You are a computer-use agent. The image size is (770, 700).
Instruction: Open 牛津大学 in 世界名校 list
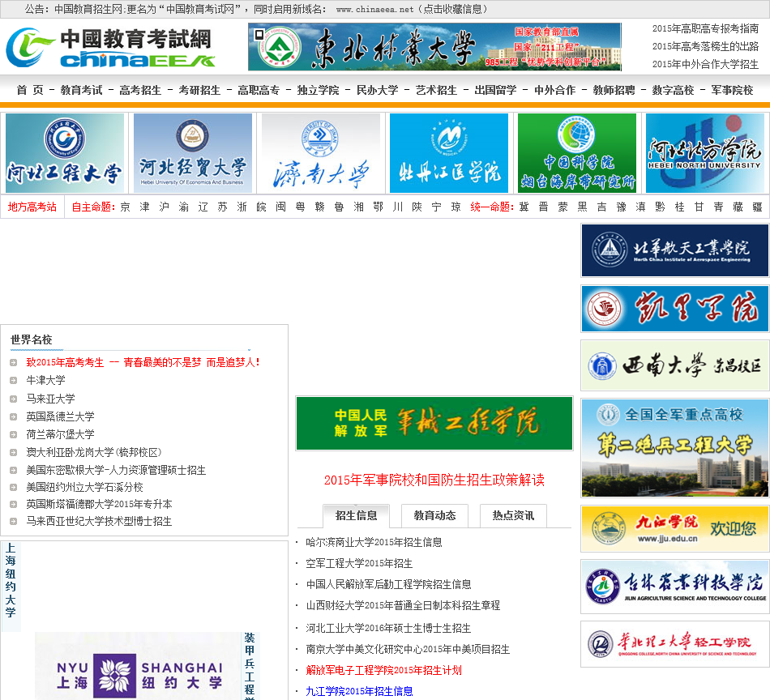pos(45,381)
